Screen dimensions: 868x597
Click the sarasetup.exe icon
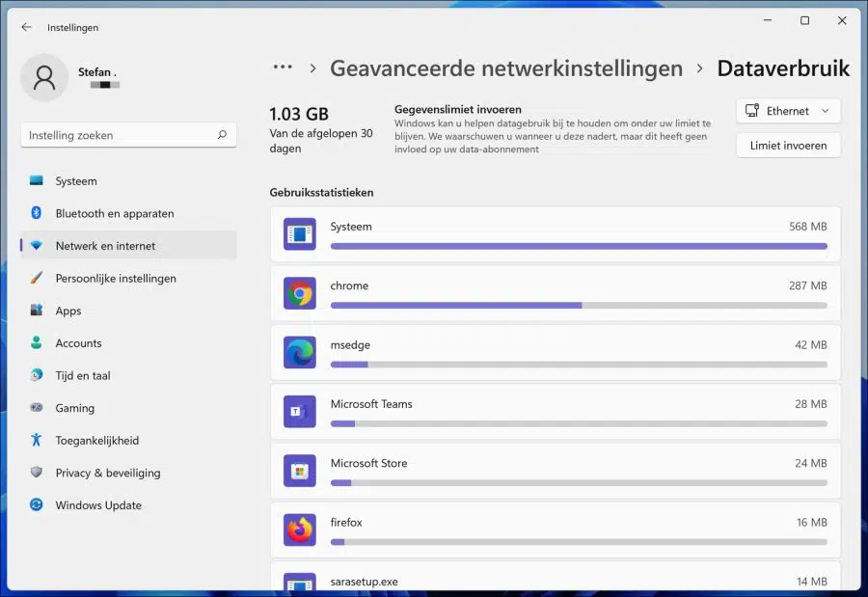click(x=300, y=582)
